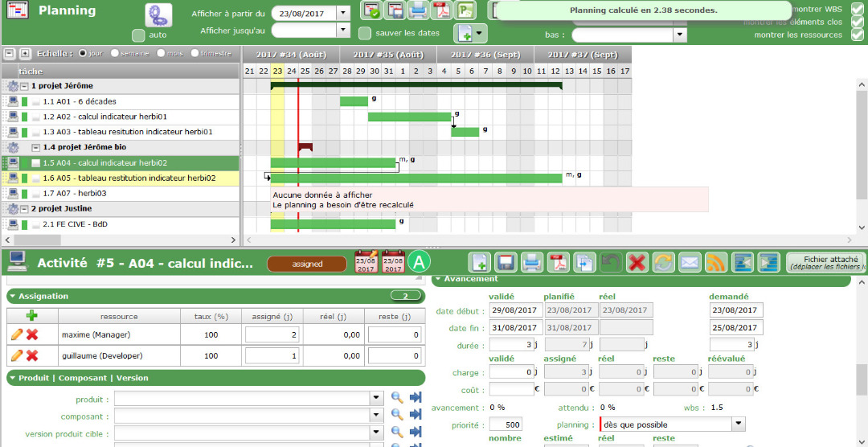Open the planning mode 'dès que possible' dropdown
The image size is (868, 447).
[x=738, y=424]
